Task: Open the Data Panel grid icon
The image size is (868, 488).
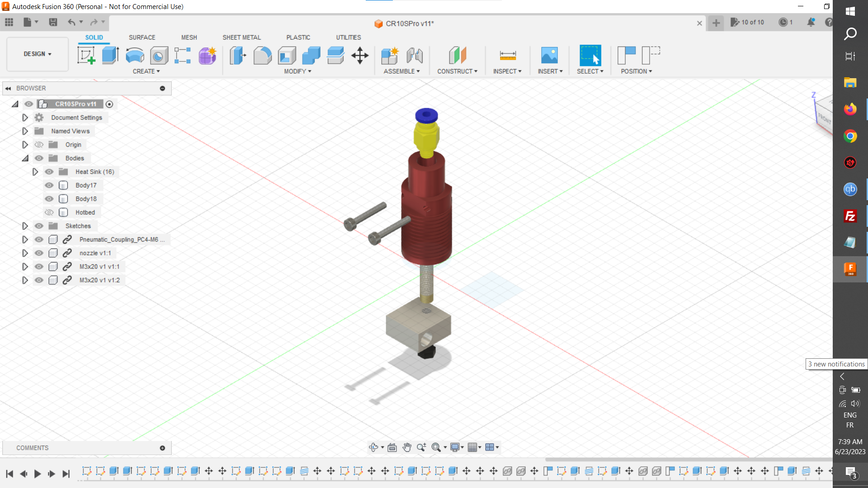Action: pos(9,22)
